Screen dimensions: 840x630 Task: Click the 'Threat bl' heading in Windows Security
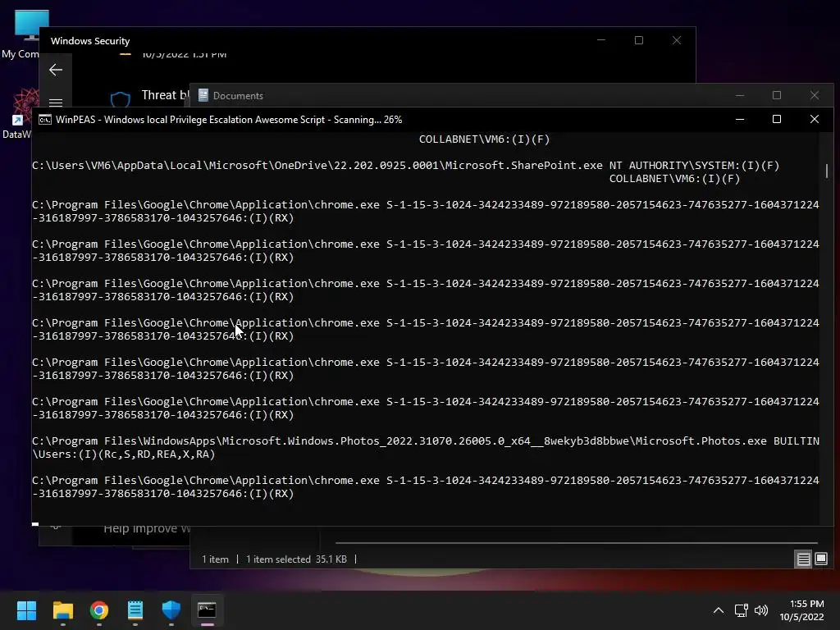(165, 95)
